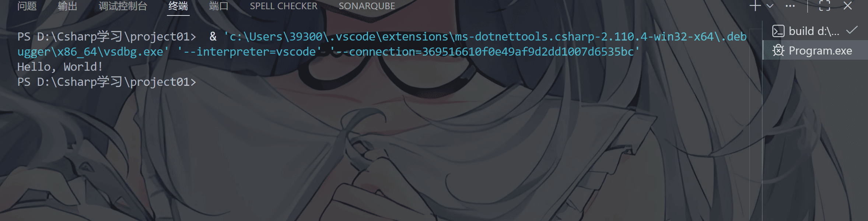Click the terminal icon beside build d:\...
The height and width of the screenshot is (221, 868).
pyautogui.click(x=778, y=31)
